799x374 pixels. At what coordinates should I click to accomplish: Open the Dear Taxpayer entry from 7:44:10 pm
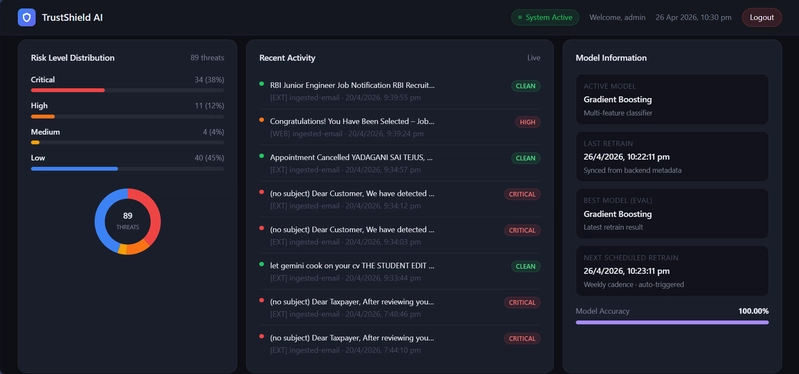point(400,344)
